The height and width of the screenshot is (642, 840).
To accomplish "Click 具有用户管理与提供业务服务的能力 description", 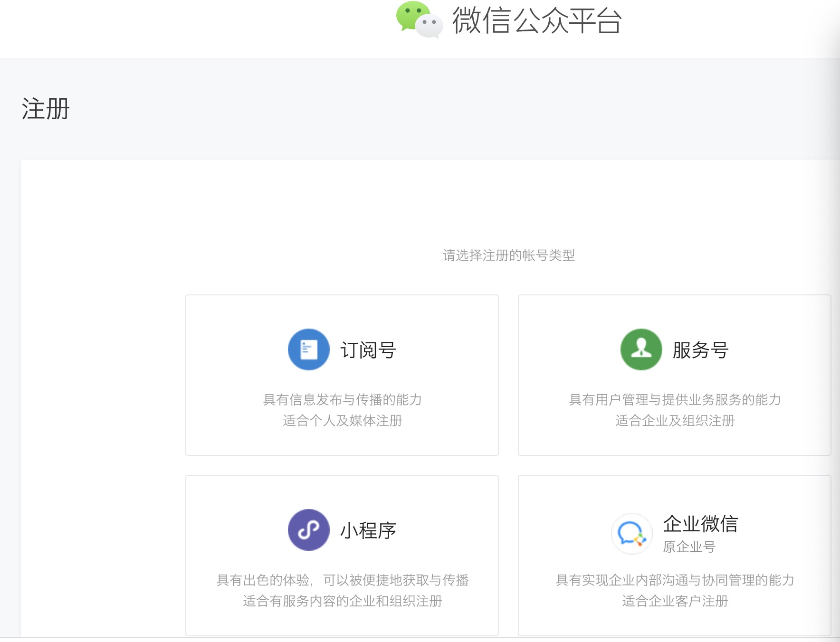I will tap(675, 400).
